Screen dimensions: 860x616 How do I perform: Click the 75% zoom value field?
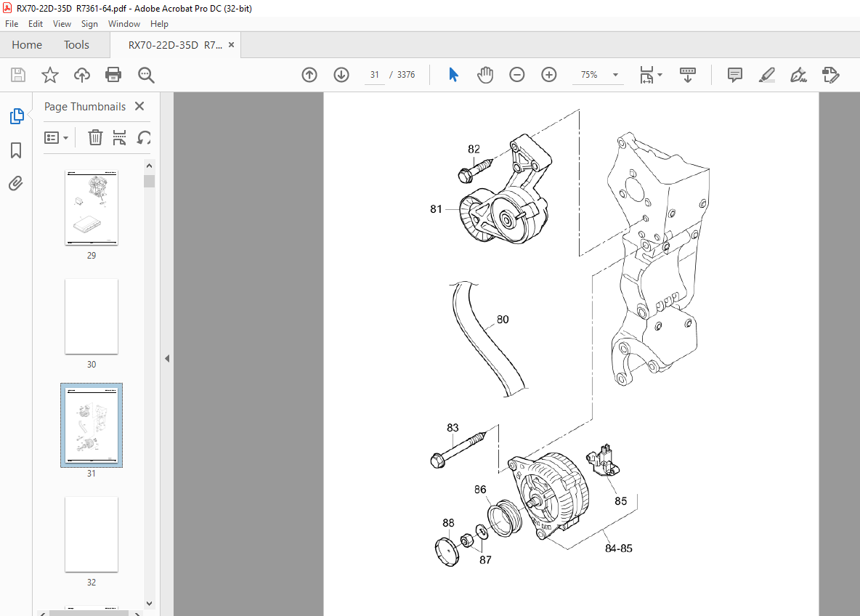tap(590, 75)
